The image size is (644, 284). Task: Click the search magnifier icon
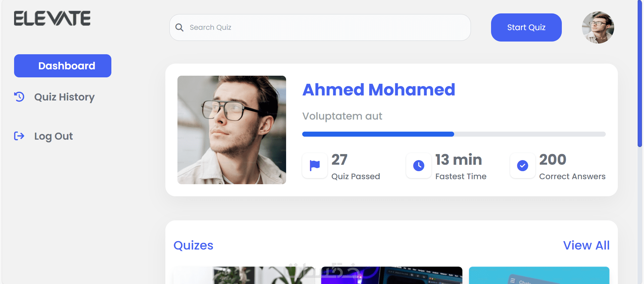179,27
